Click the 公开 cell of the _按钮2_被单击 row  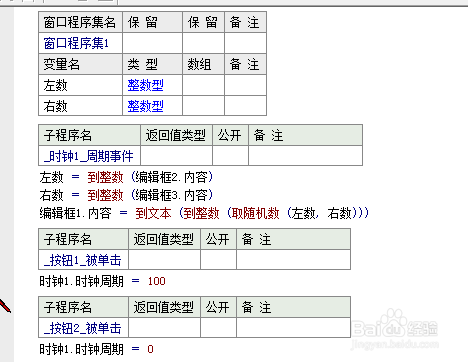coord(218,328)
